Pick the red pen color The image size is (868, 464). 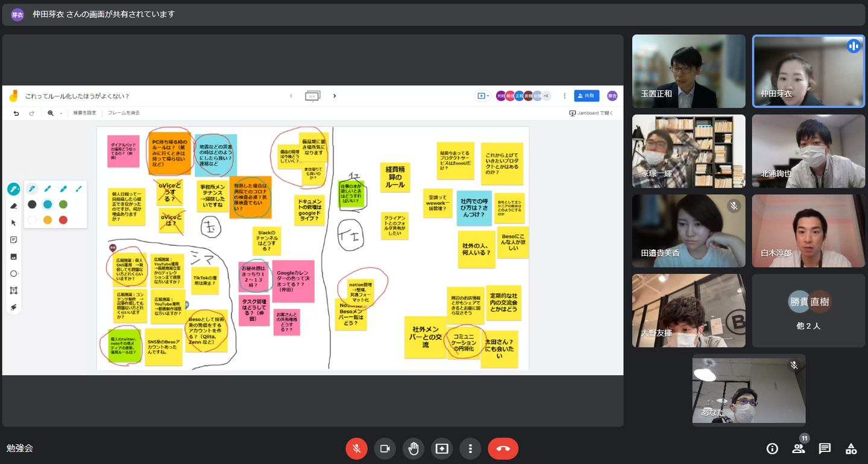[x=63, y=220]
